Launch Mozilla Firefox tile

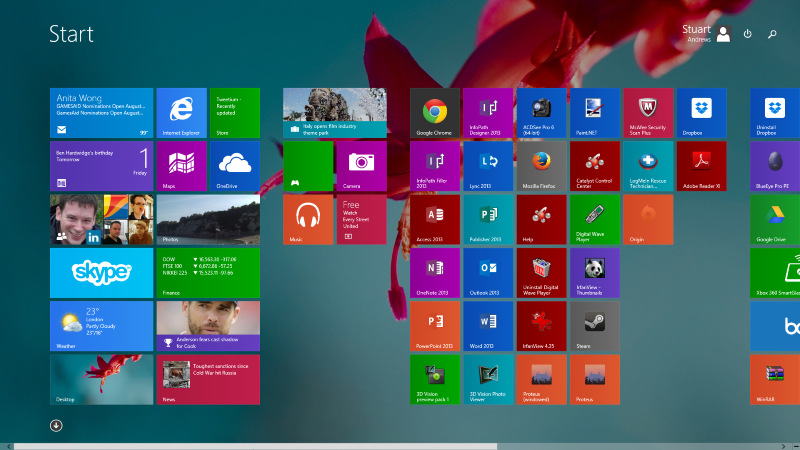[x=541, y=166]
